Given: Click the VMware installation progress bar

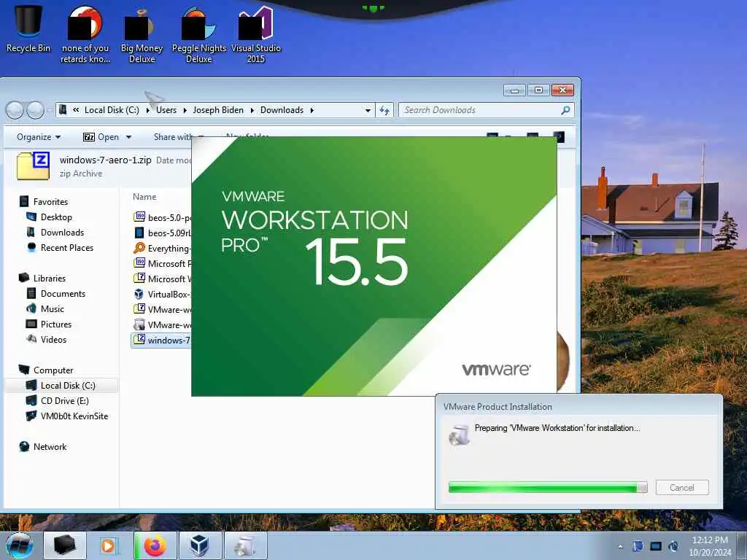Looking at the screenshot, I should pos(548,487).
